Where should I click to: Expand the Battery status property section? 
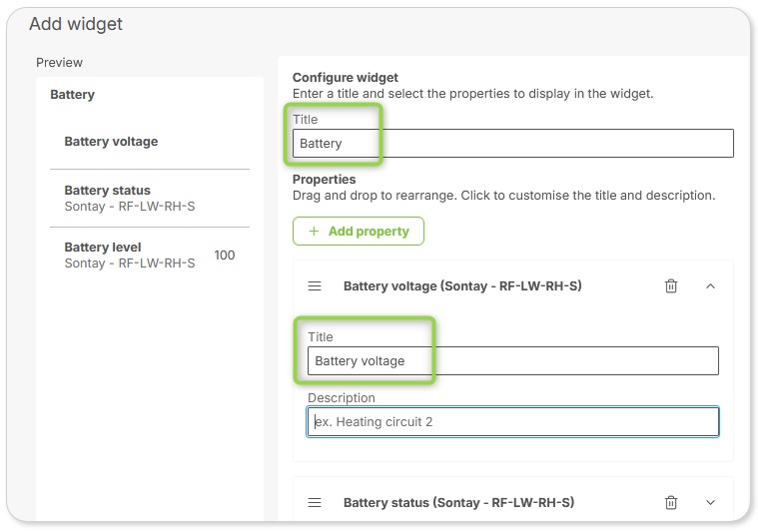pyautogui.click(x=710, y=502)
